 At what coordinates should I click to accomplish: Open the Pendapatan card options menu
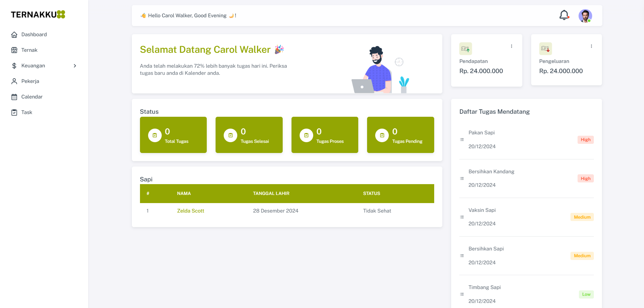click(x=511, y=46)
